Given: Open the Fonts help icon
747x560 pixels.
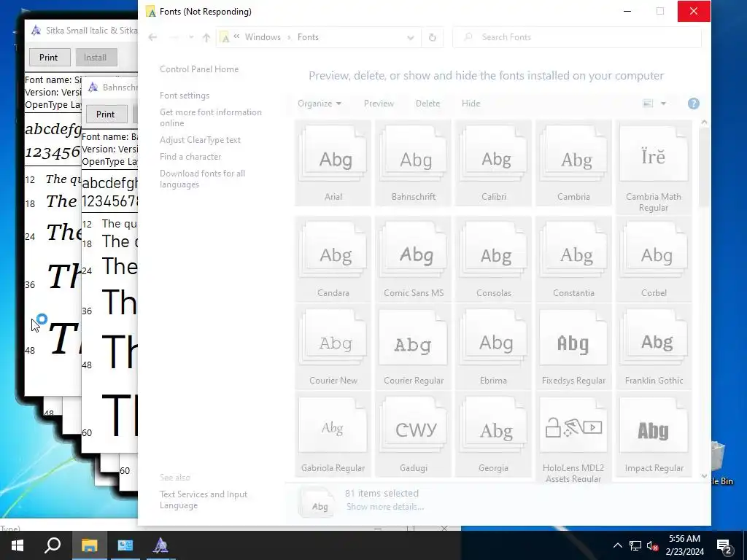Looking at the screenshot, I should coord(693,104).
